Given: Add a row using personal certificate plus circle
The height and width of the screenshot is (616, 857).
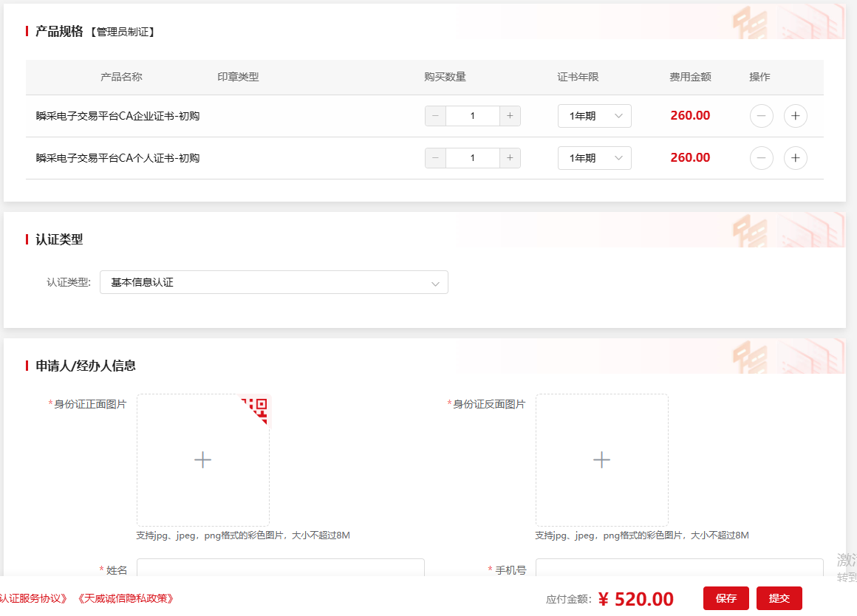Looking at the screenshot, I should tap(795, 158).
